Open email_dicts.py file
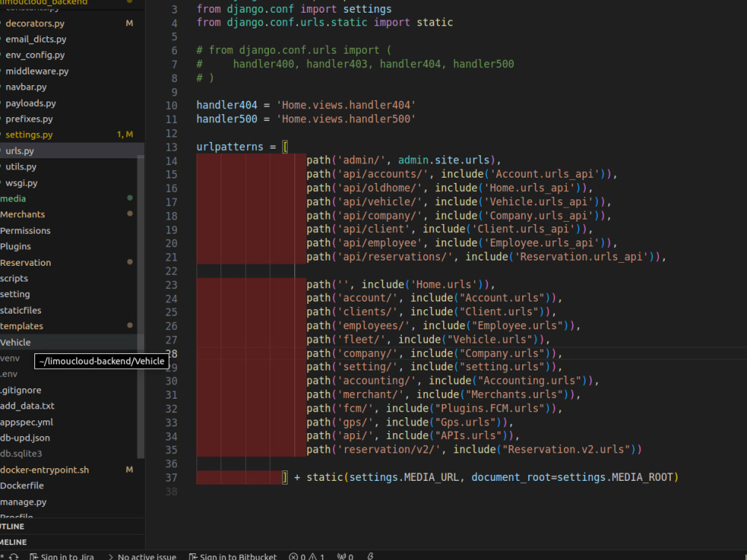747x560 pixels. click(x=36, y=39)
